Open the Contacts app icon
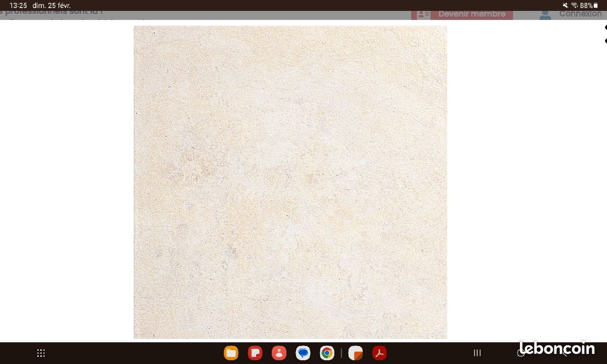Image resolution: width=607 pixels, height=364 pixels. [x=279, y=353]
